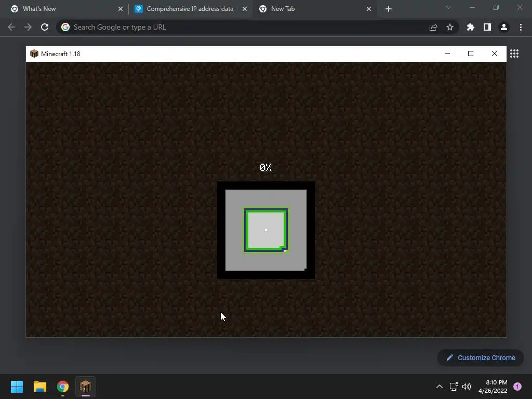
Task: Open the Google apps grid icon
Action: [514, 54]
